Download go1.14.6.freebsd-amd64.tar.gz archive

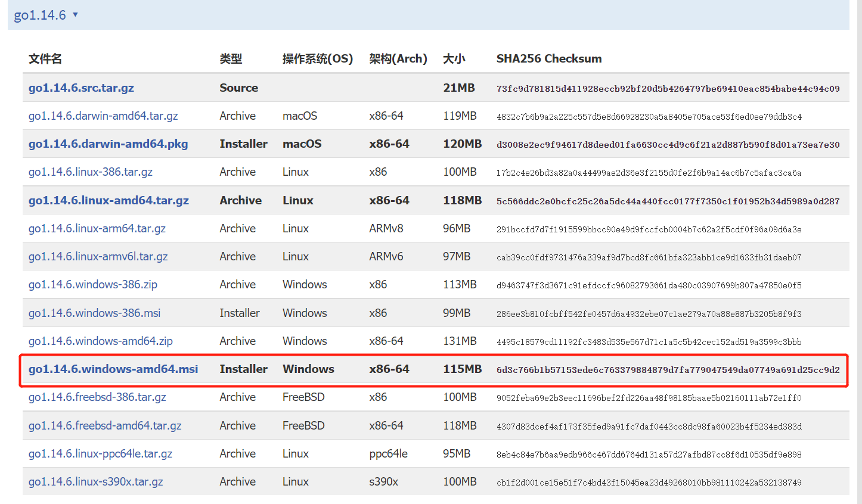[x=105, y=425]
